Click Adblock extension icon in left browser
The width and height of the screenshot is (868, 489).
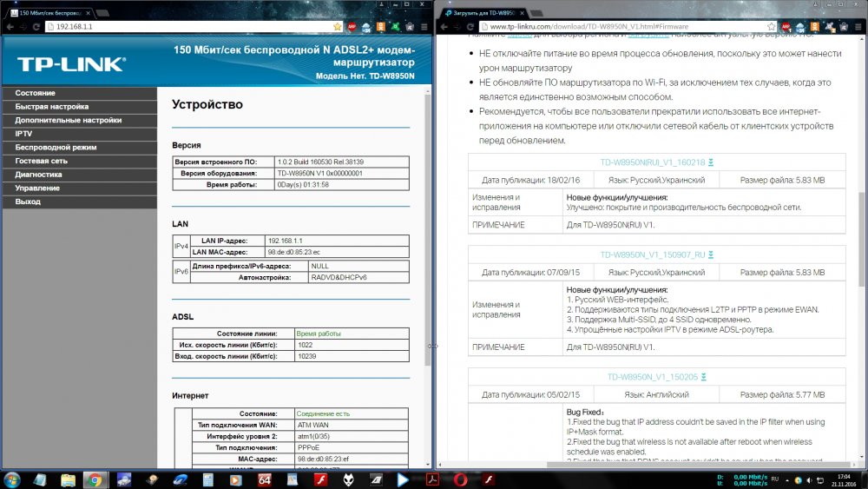(x=352, y=27)
